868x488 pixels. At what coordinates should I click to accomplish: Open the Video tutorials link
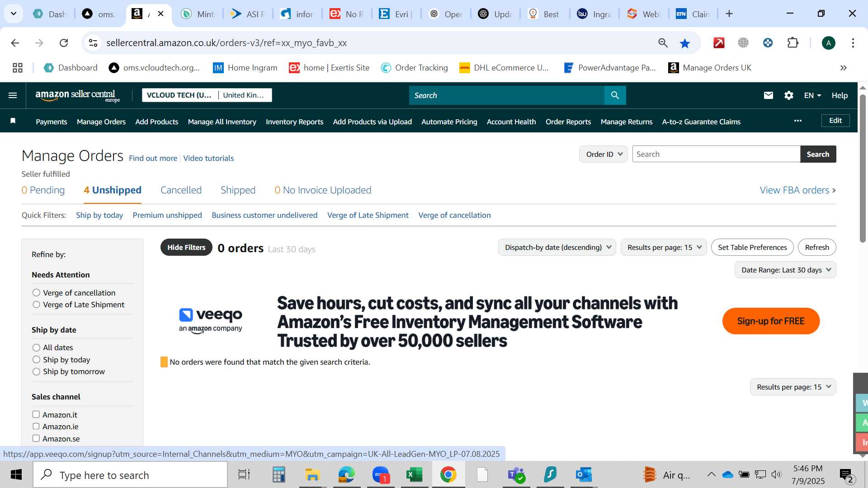208,158
